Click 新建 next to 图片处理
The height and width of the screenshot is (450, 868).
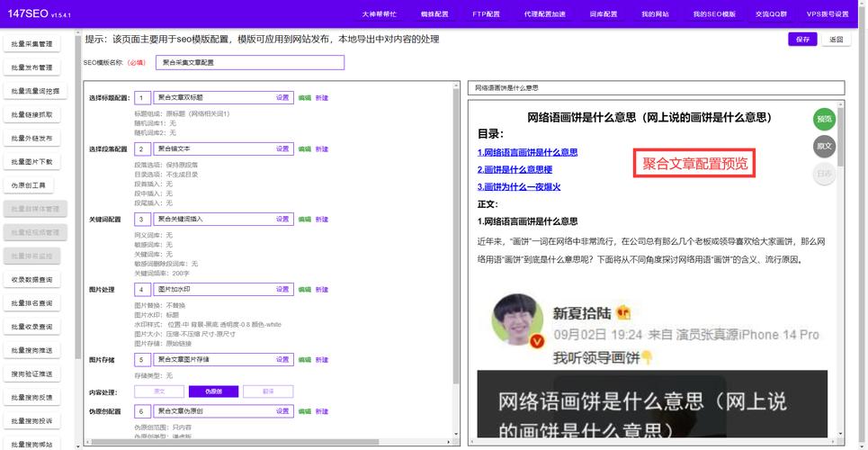tap(322, 289)
